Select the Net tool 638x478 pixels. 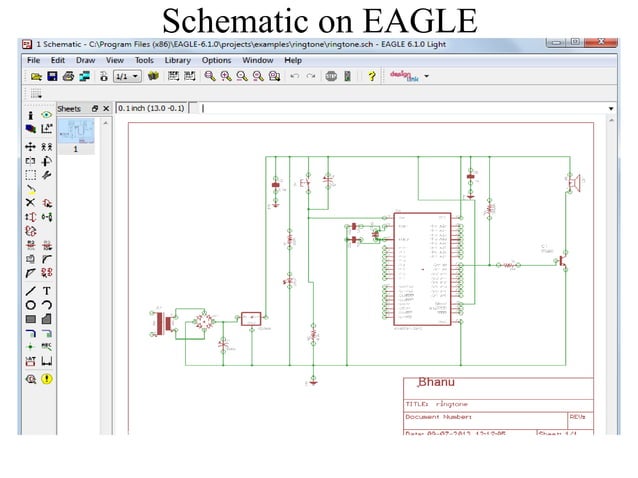pyautogui.click(x=47, y=333)
